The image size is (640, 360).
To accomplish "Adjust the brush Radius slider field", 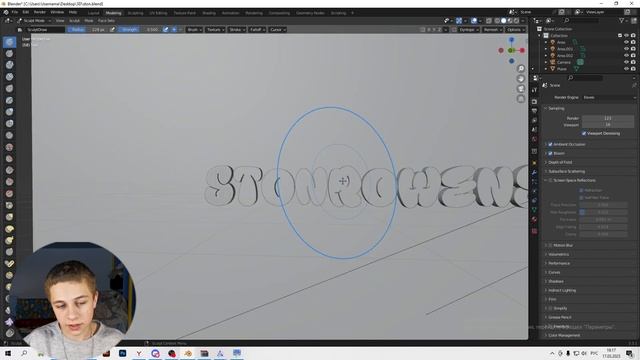I will tap(87, 29).
